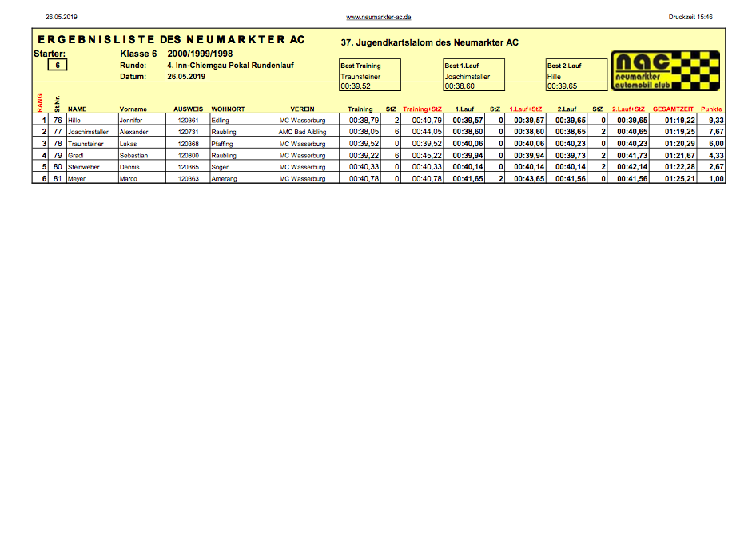This screenshot has height=533, width=756.
Task: Click the training time 00:38,79
Action: click(x=364, y=121)
